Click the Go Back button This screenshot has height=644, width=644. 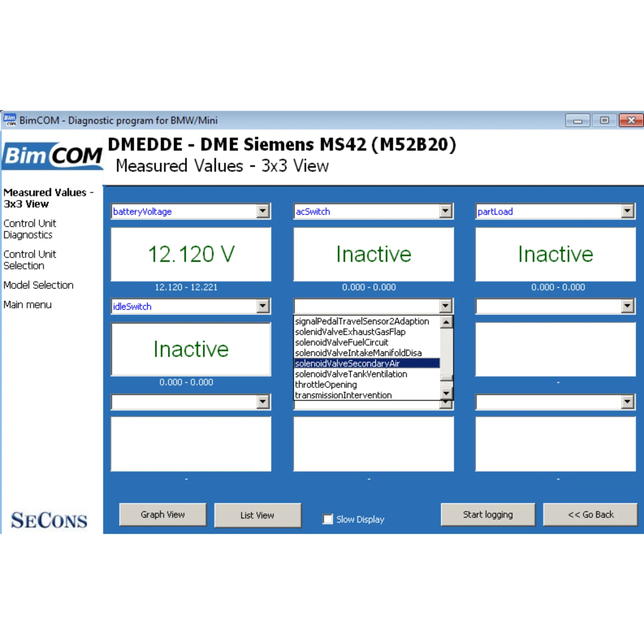[590, 514]
